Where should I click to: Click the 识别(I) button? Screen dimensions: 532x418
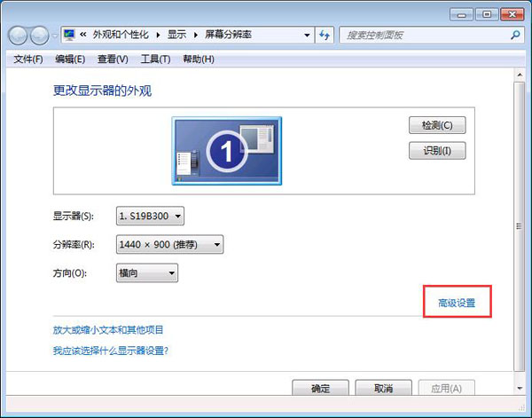[437, 150]
